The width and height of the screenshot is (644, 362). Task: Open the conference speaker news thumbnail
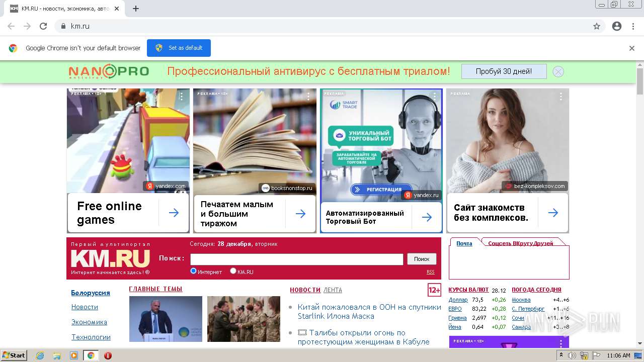tap(166, 319)
